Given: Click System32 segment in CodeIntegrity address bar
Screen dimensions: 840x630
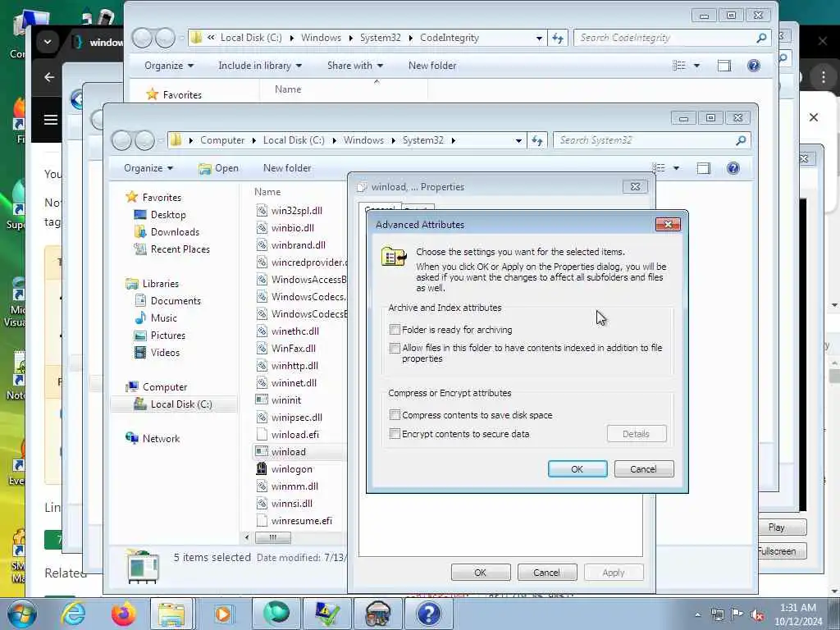Looking at the screenshot, I should point(381,38).
